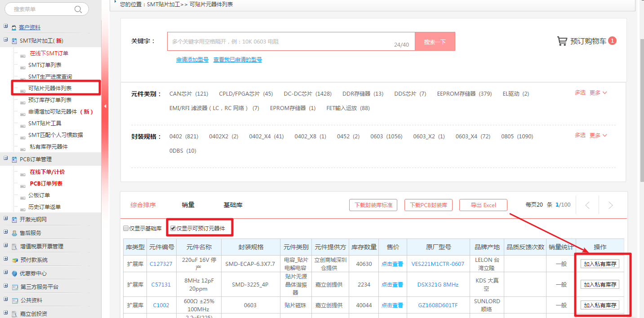Expand more 封装规格 options via 更多
The image size is (644, 318).
click(598, 135)
